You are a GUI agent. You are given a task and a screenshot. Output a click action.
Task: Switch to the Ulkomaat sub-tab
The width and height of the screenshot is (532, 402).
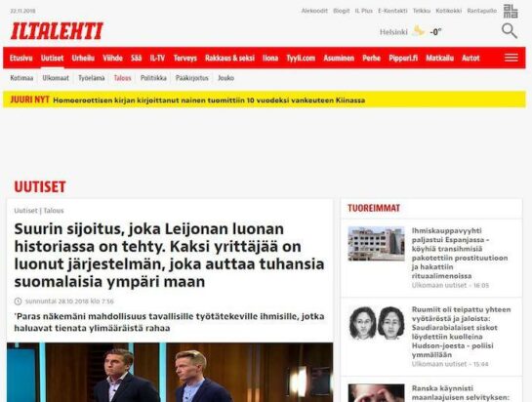[56, 78]
